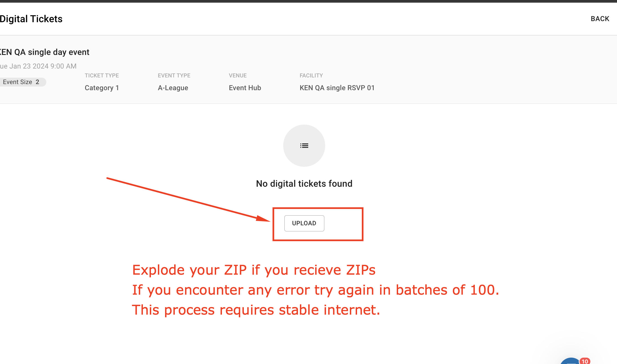
Task: Click the KEN QA single day event title
Action: (x=44, y=52)
